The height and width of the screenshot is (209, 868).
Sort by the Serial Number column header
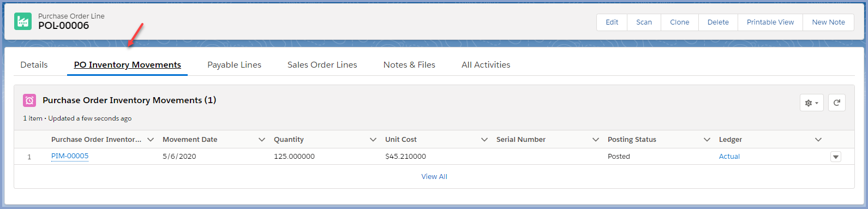(521, 140)
